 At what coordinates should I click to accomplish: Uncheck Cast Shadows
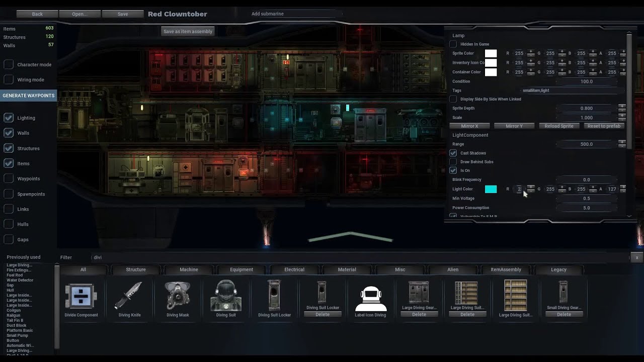(x=453, y=153)
